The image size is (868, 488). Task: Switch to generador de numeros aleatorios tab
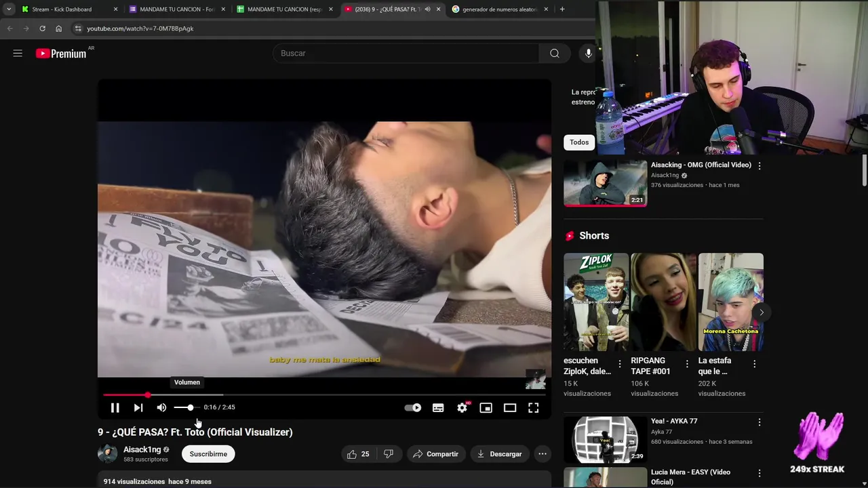500,9
